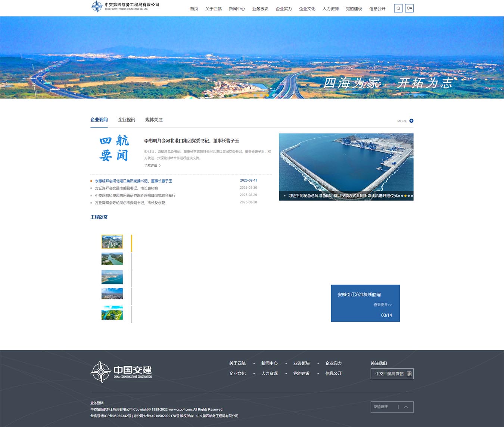Click the 中国交建 logo in the footer
The width and height of the screenshot is (504, 427).
(x=121, y=371)
